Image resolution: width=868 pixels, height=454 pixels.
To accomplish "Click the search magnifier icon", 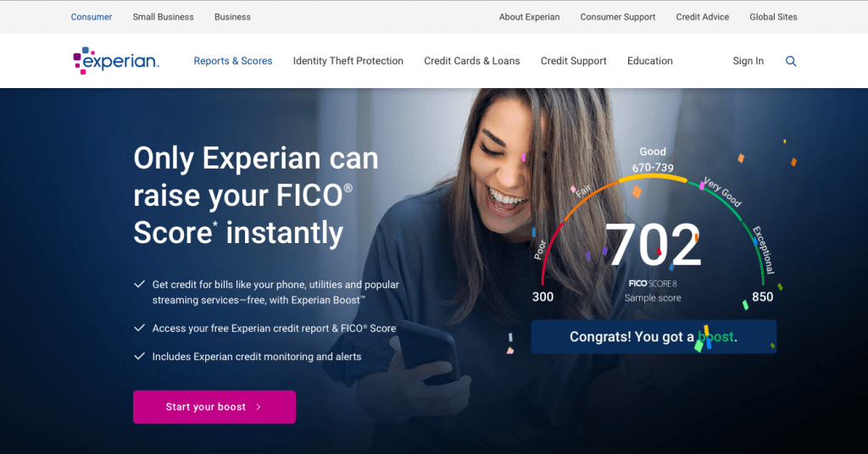I will 791,61.
